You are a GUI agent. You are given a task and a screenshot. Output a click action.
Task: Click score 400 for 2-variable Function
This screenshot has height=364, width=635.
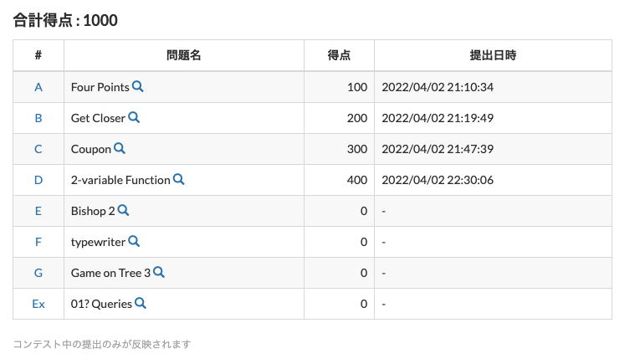pyautogui.click(x=357, y=180)
